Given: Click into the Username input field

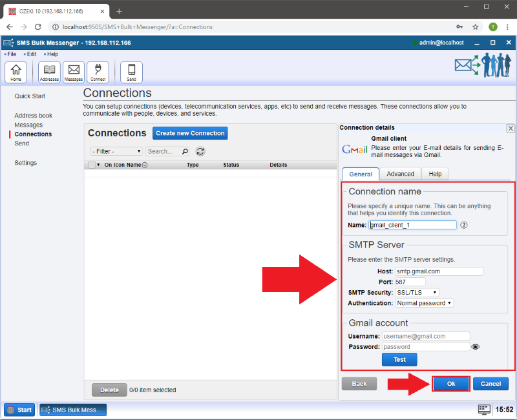Looking at the screenshot, I should coord(425,336).
